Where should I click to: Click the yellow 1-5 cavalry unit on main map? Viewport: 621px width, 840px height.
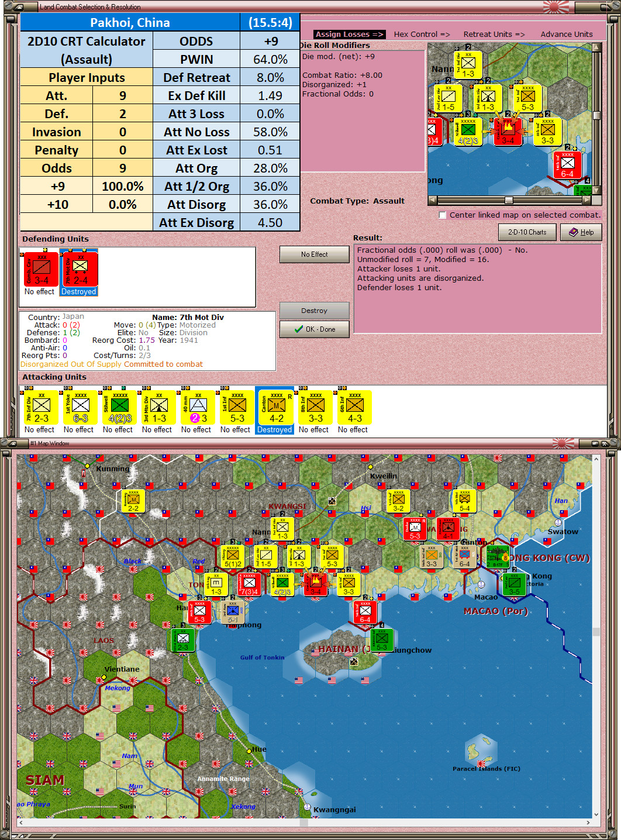(265, 556)
